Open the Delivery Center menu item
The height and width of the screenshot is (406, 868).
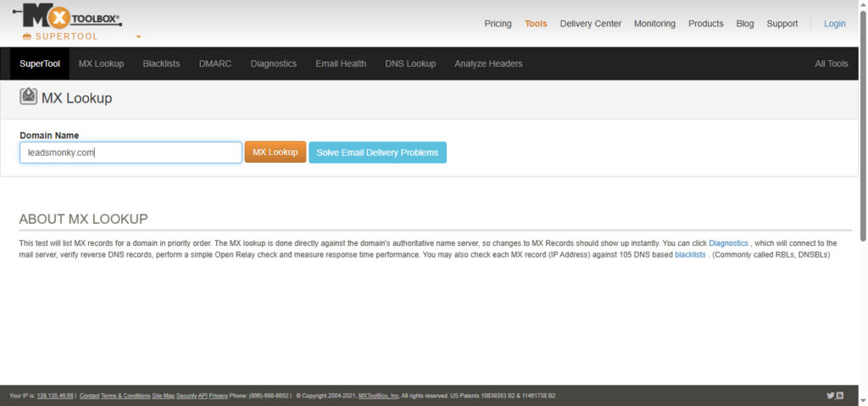(x=590, y=24)
